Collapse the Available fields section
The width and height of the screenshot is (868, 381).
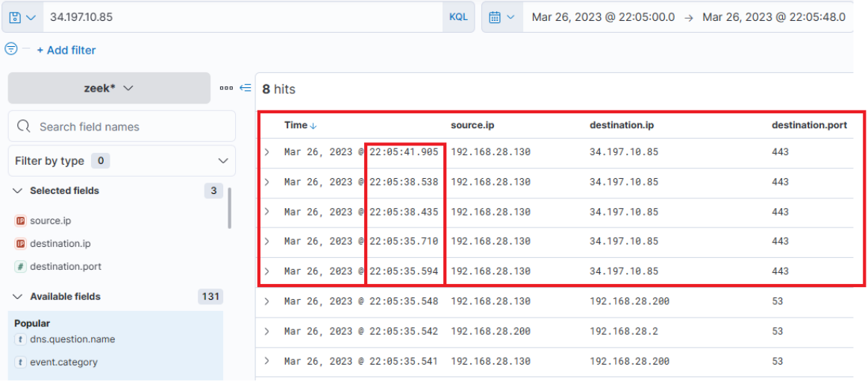click(18, 297)
